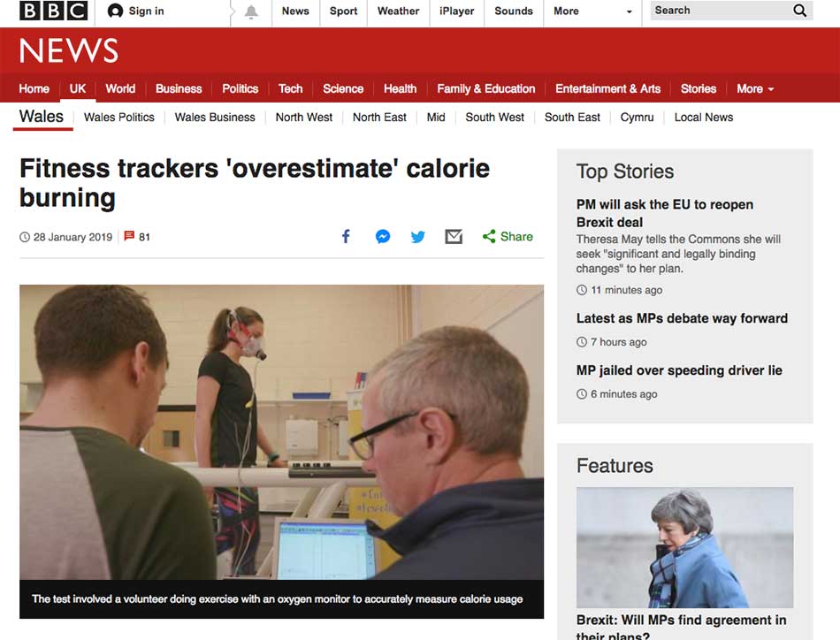Open the green Share icon menu
The height and width of the screenshot is (640, 840).
tap(489, 236)
